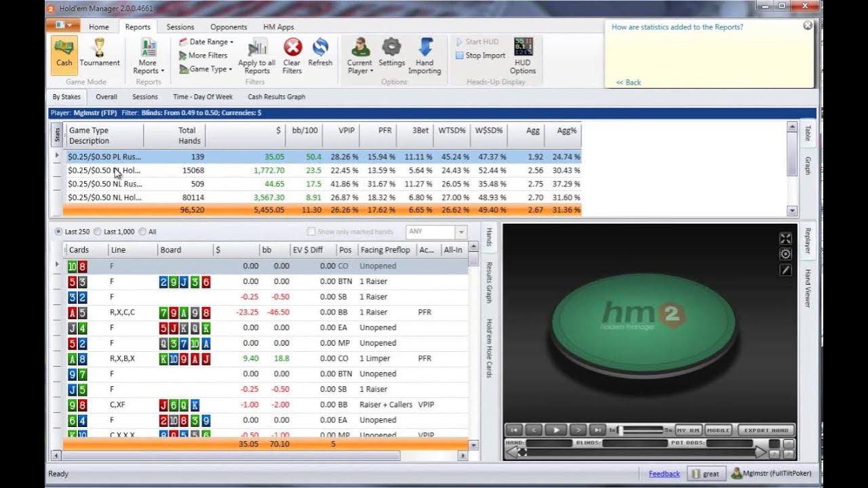Screen dimensions: 868x488
Task: Load next hand with right arrow
Action: tap(760, 452)
